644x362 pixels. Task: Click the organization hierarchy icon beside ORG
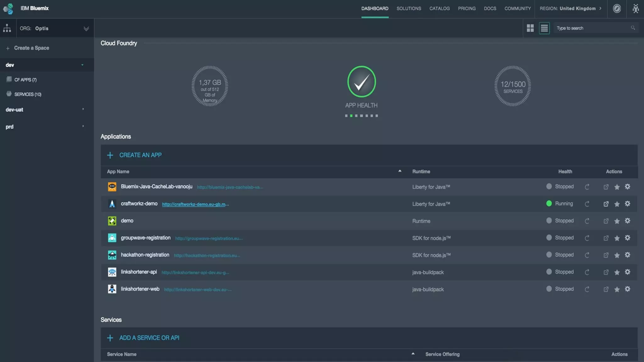pyautogui.click(x=7, y=28)
